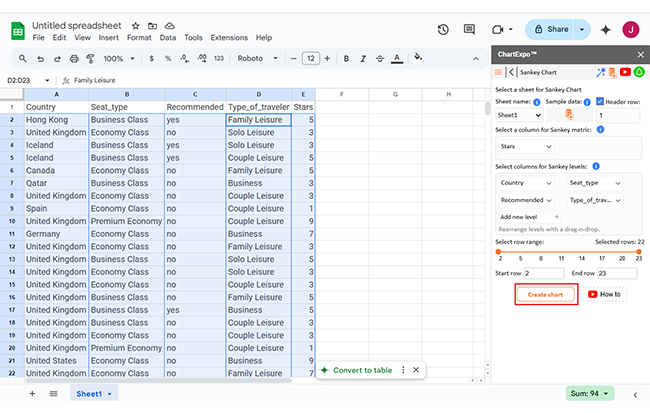Toggle bold formatting
This screenshot has width=650, height=413.
346,59
